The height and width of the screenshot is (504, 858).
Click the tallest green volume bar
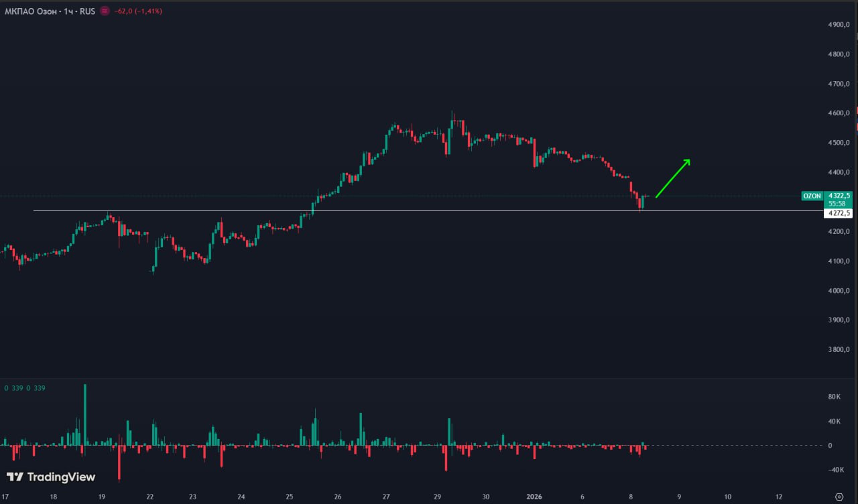pos(85,414)
